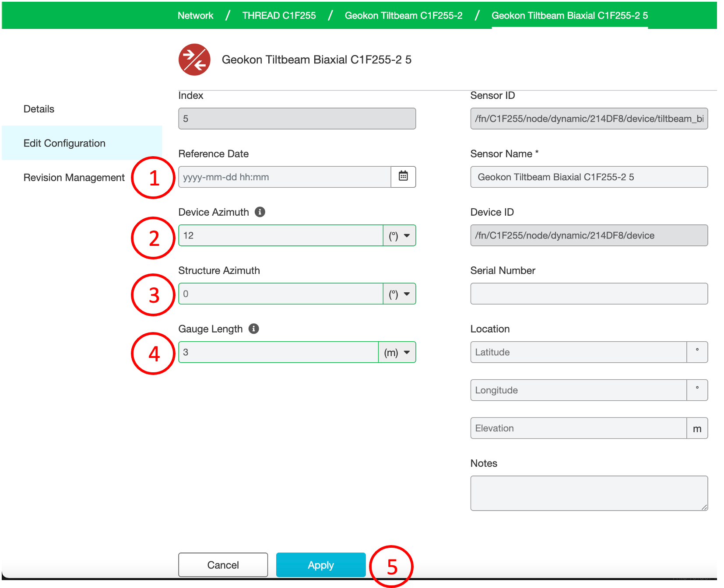Open the Details tab
The width and height of the screenshot is (724, 588).
(x=39, y=109)
